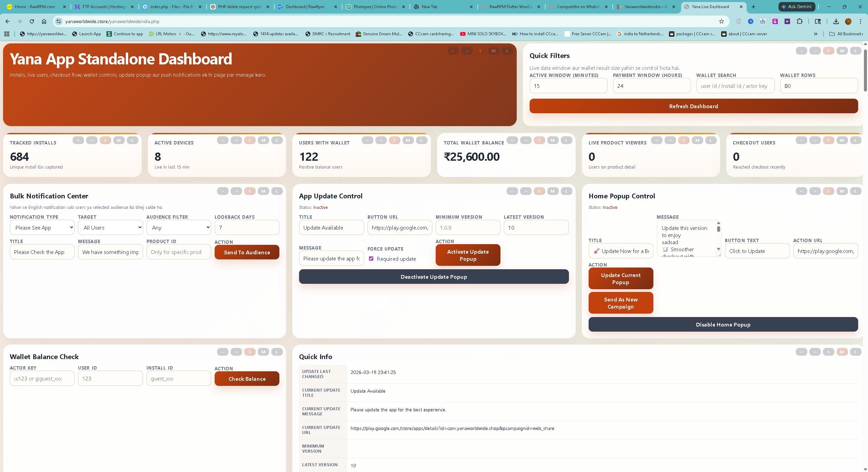Switch to Dashboard RawRpm browser tab
This screenshot has height=472, width=868.
pos(305,7)
